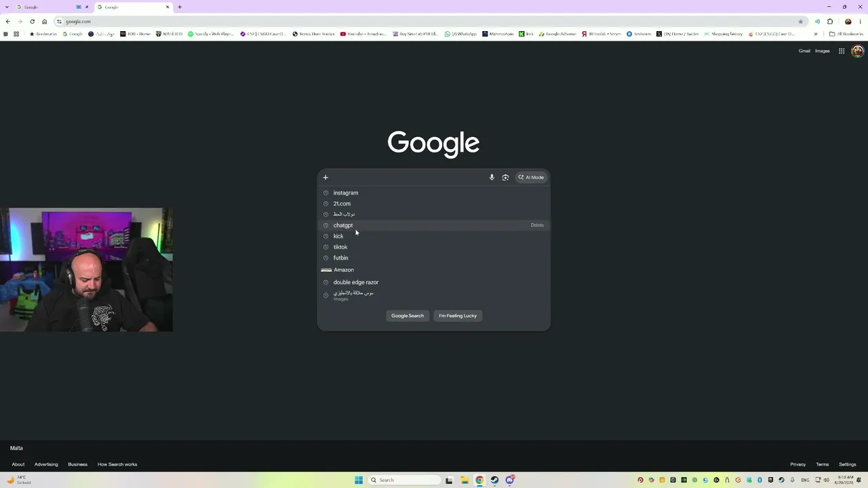Switch to AI Mode in the search box
868x488 pixels.
tap(531, 178)
